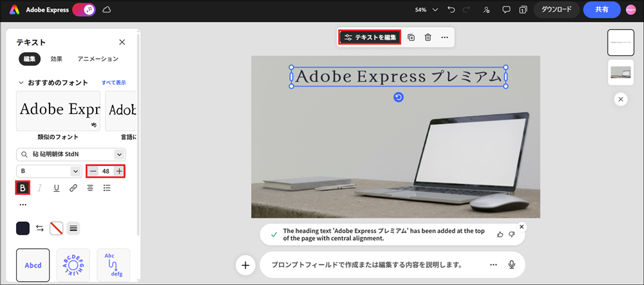The height and width of the screenshot is (285, 644).
Task: Open bulleted list options
Action: pos(107,188)
